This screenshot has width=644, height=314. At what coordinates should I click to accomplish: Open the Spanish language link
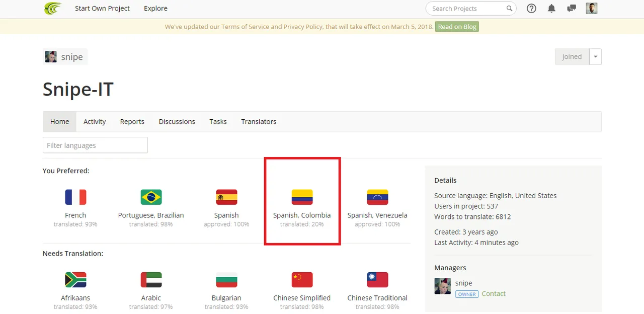pos(226,215)
